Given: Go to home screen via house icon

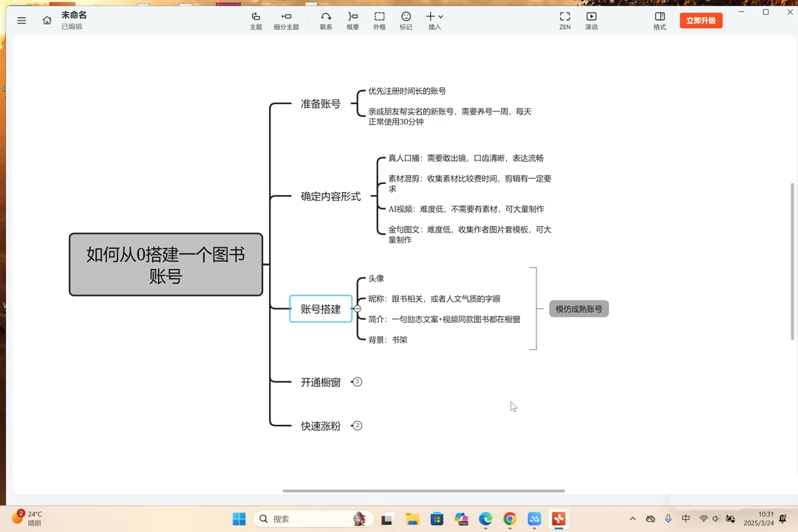Looking at the screenshot, I should click(x=47, y=21).
